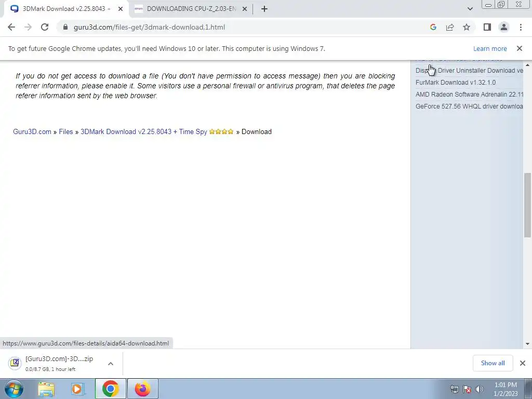The width and height of the screenshot is (532, 399).
Task: Open Google search side icon
Action: (x=433, y=27)
